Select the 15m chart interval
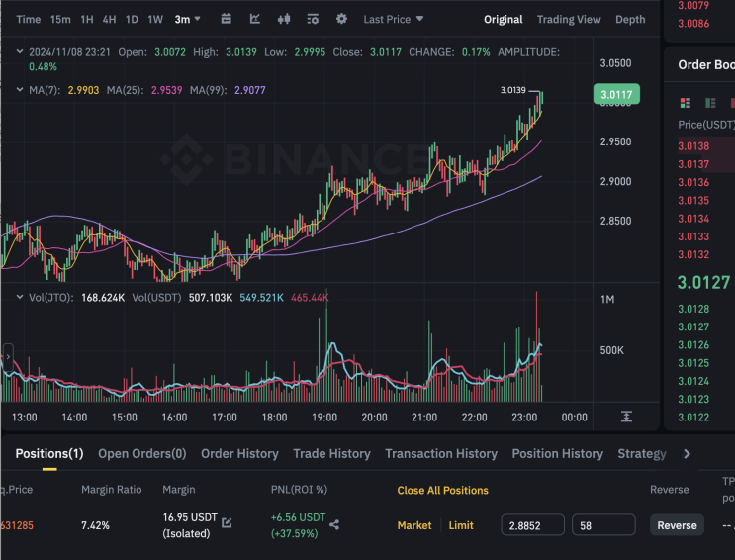 [60, 19]
